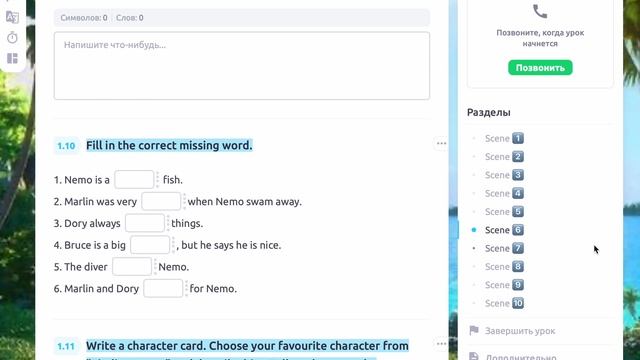This screenshot has width=640, height=360.
Task: Click the Слов: 0 counter
Action: (129, 18)
